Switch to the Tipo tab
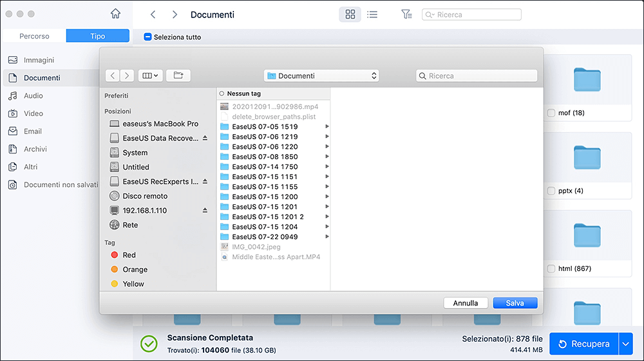The image size is (644, 361). click(98, 36)
